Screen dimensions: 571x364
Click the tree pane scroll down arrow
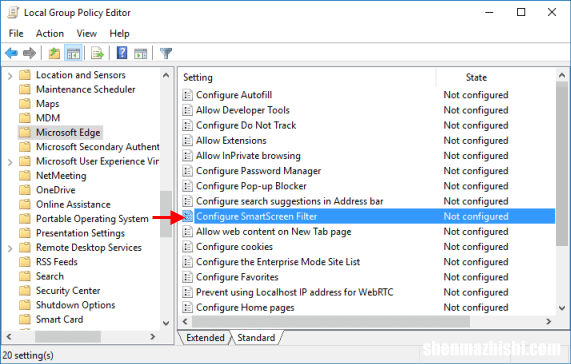click(166, 323)
